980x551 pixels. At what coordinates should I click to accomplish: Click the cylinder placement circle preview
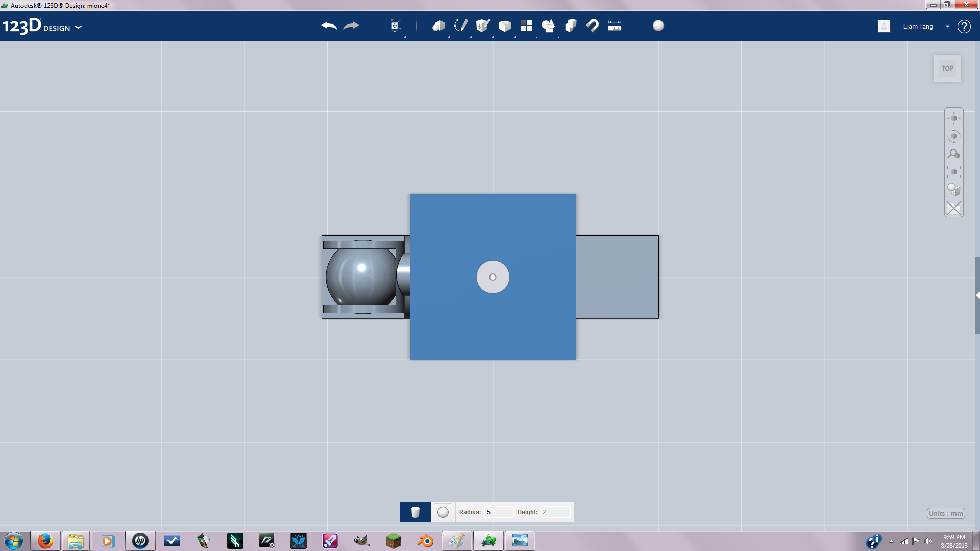[x=493, y=277]
